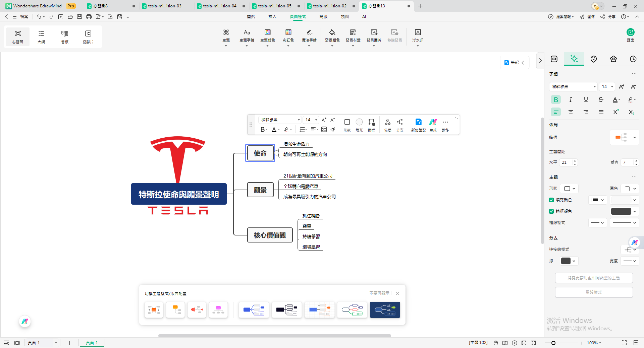Enable the 填充顏色 fill color checkbox

551,200
